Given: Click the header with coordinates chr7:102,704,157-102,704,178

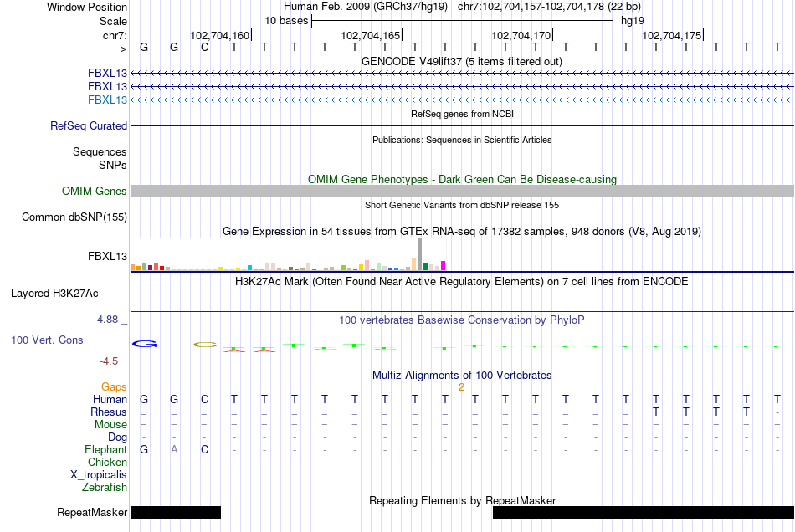Looking at the screenshot, I should [x=549, y=7].
